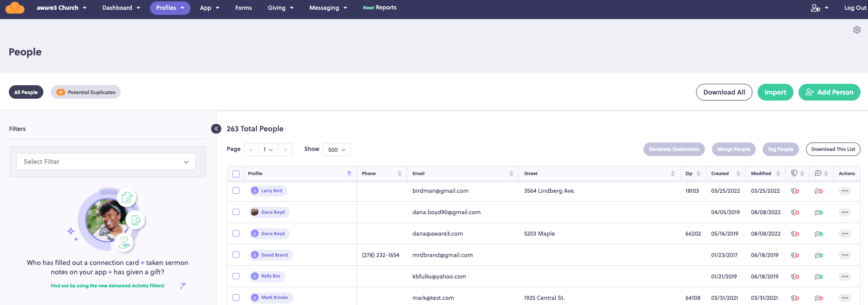Screen dimensions: 868x305
Task: Check the box for Larry Bird
Action: pos(236,190)
